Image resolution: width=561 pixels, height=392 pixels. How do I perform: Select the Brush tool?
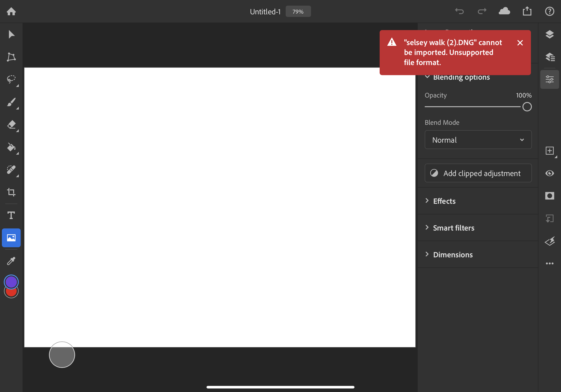coord(11,102)
